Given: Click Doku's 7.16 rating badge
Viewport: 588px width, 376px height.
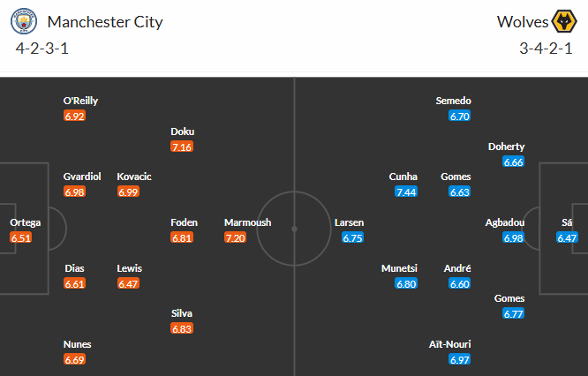Looking at the screenshot, I should point(182,147).
